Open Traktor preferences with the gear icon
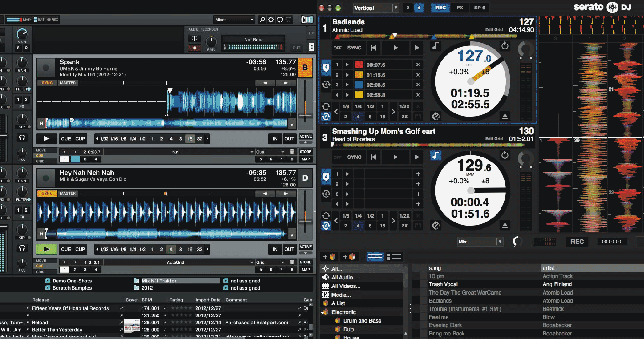644x339 pixels. [270, 20]
